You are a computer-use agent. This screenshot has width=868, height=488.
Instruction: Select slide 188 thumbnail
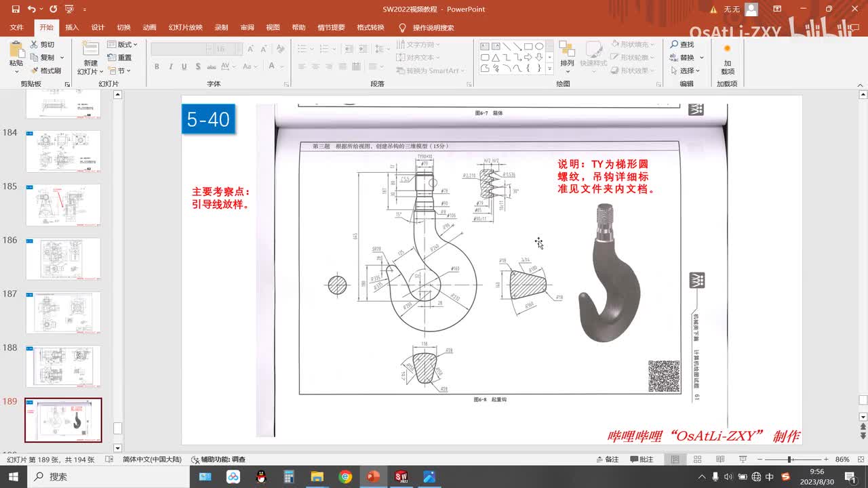coord(63,366)
